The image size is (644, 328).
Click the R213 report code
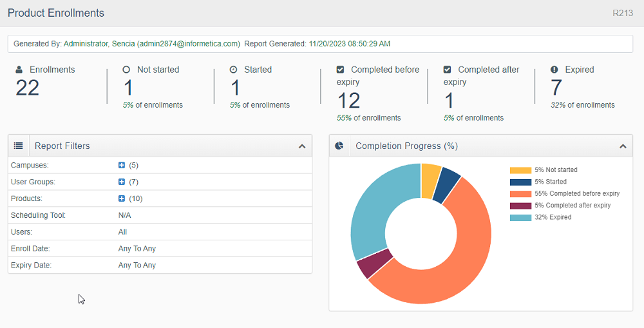coord(623,13)
